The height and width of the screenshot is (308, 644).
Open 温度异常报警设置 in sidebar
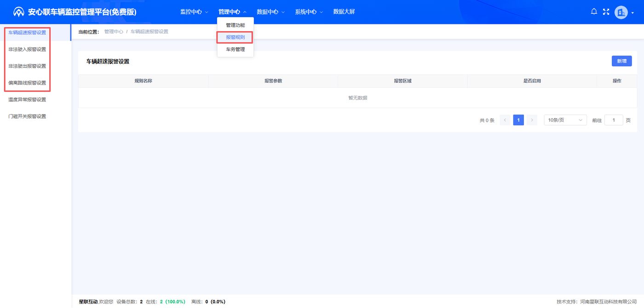tap(27, 99)
